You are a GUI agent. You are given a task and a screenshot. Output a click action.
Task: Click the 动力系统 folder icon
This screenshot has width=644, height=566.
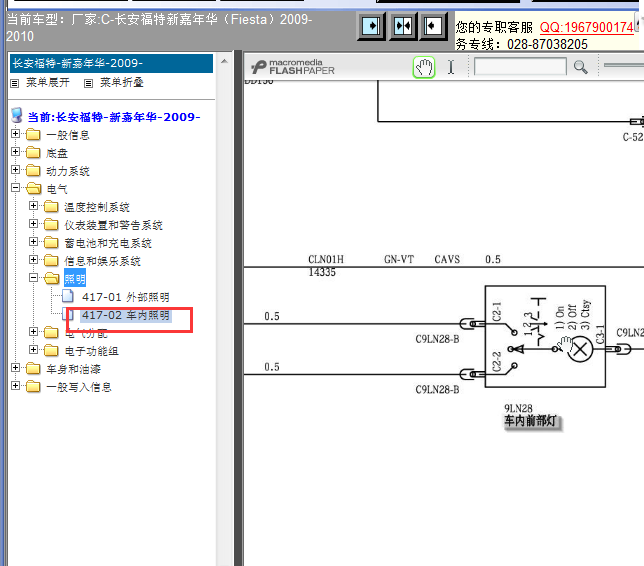[x=33, y=170]
